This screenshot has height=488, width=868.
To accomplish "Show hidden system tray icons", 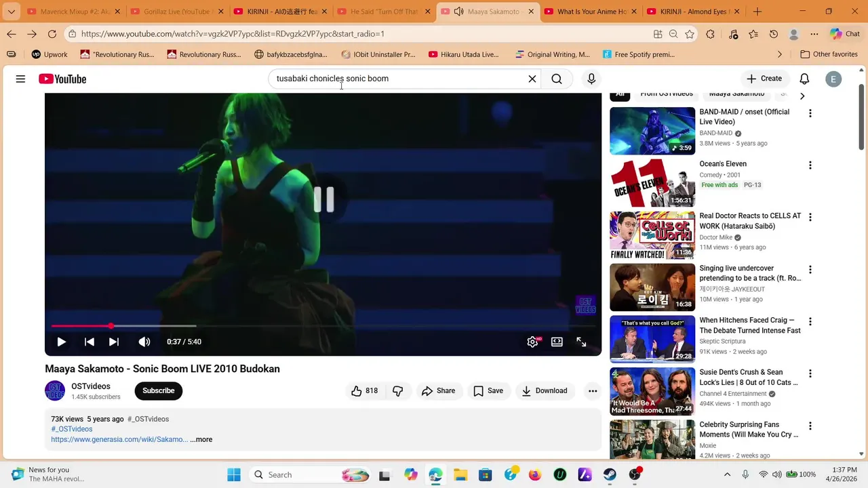I will (x=727, y=474).
